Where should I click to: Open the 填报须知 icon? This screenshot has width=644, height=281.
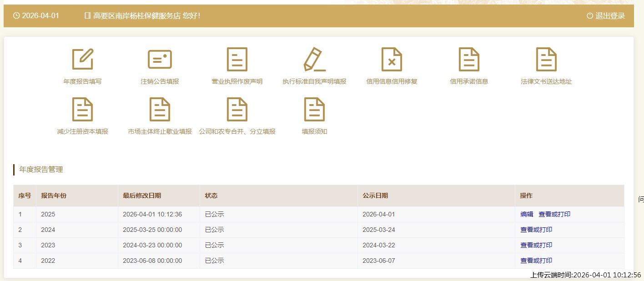coord(314,110)
